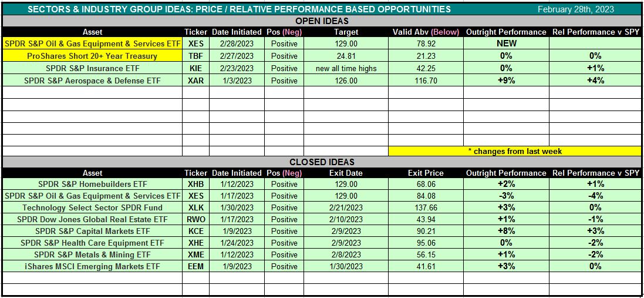Click the 'new all time highs' target cell
Viewport: 644px width, 298px height.
point(346,68)
